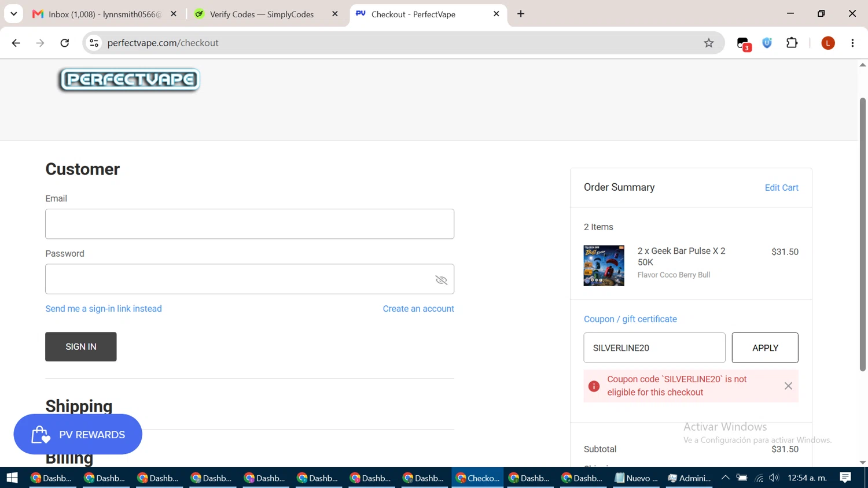Open the Windows Start menu
868x488 pixels.
(x=12, y=478)
